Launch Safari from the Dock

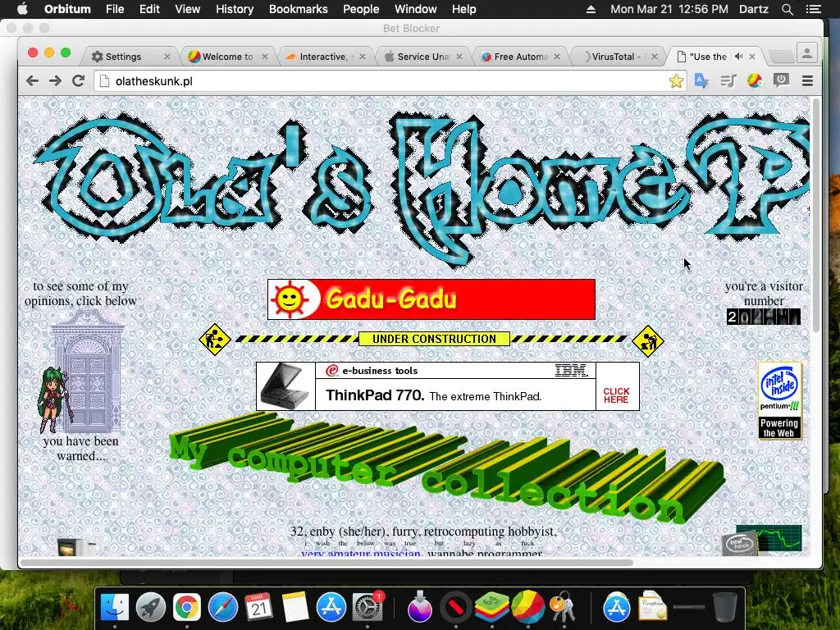pos(223,608)
